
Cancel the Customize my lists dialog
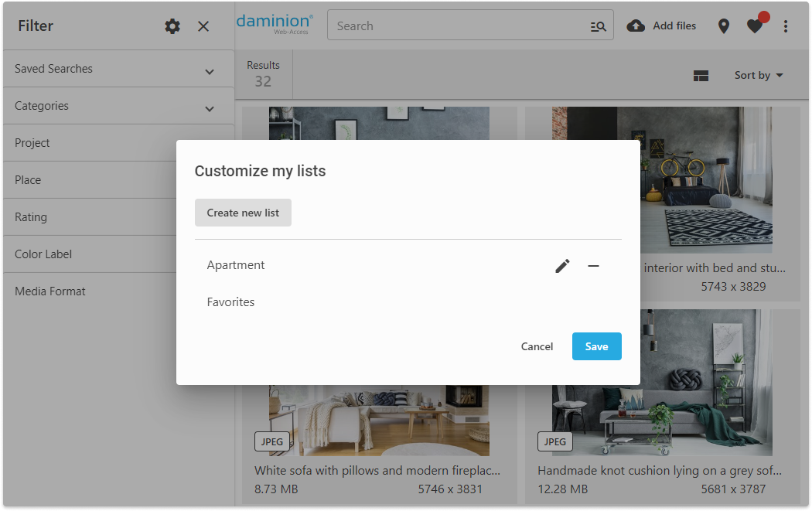click(537, 346)
